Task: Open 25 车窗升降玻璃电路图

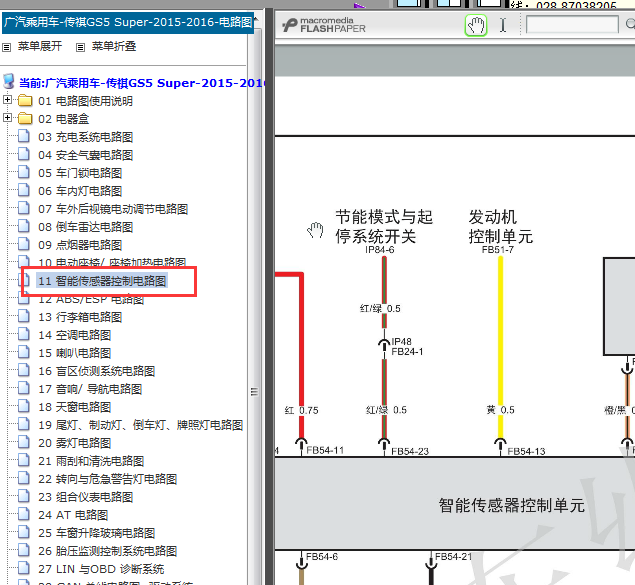Action: tap(96, 533)
